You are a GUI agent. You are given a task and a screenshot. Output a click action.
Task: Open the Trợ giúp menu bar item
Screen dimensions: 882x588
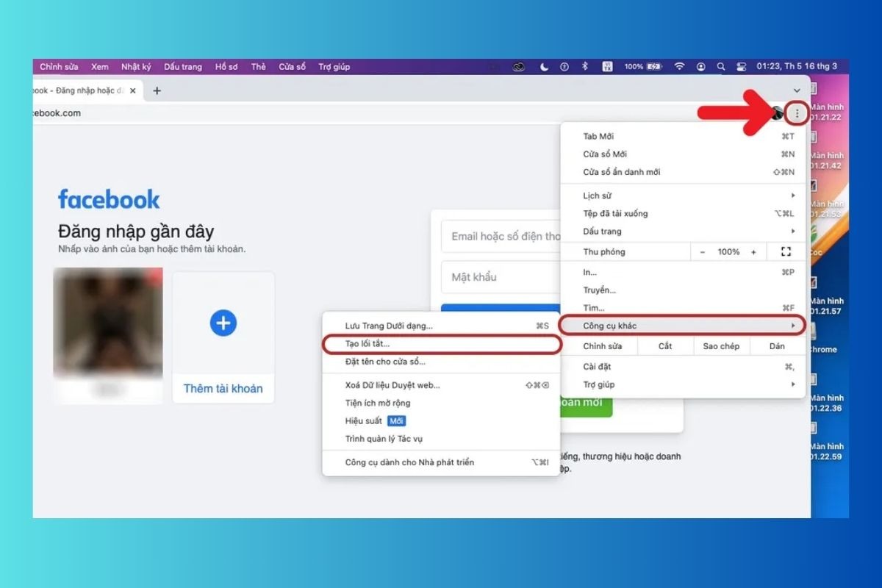point(334,66)
